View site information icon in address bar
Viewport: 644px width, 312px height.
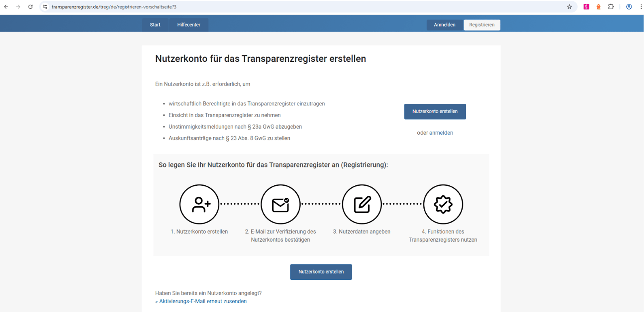point(45,7)
